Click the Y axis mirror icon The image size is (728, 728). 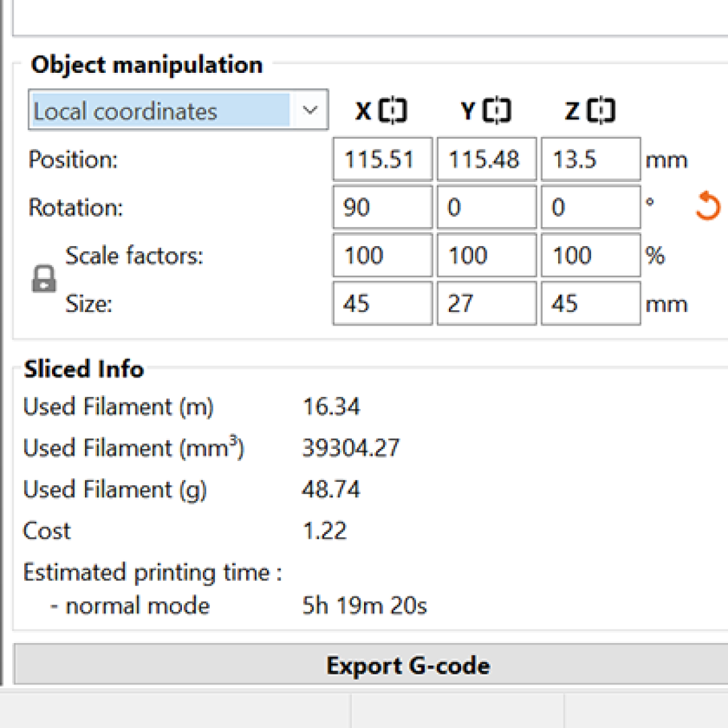click(496, 111)
